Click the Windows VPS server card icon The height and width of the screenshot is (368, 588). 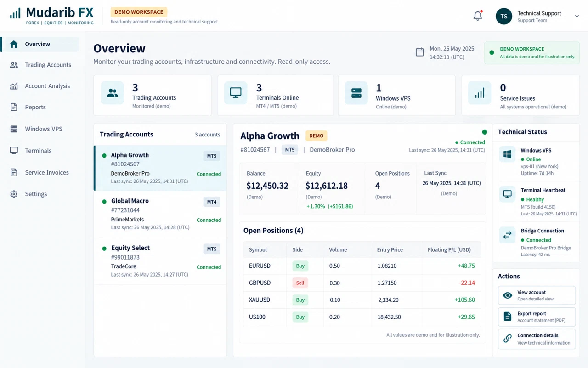(x=356, y=93)
